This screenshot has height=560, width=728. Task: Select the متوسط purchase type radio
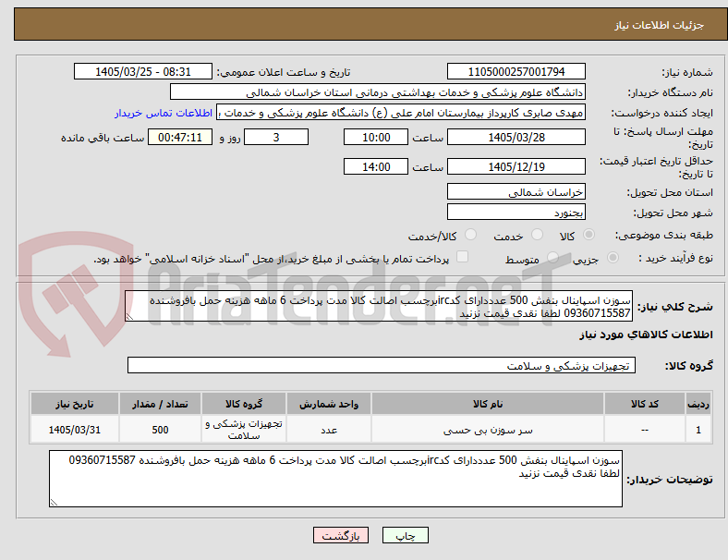tap(552, 257)
